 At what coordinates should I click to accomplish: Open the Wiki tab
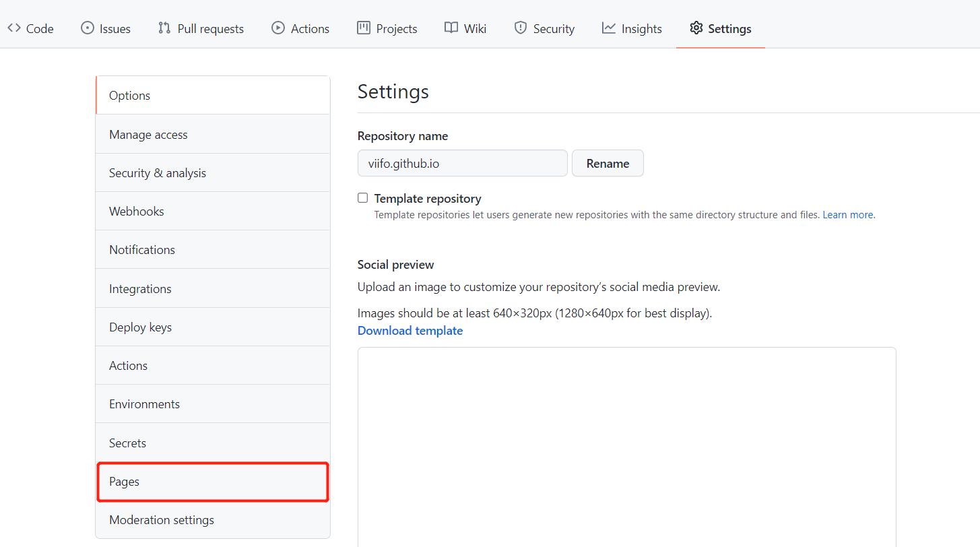click(x=465, y=28)
